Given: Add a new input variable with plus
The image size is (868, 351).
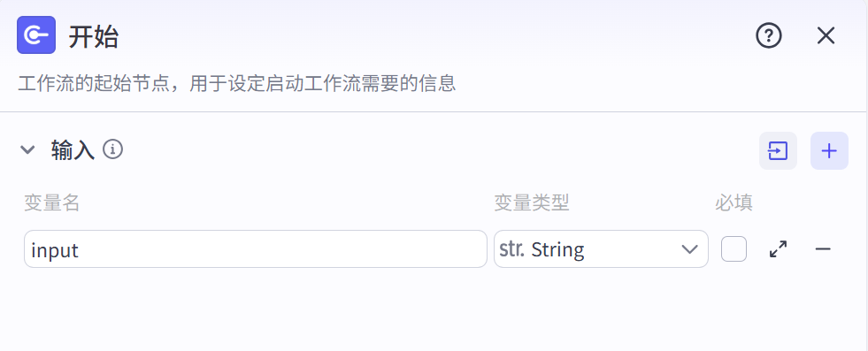Looking at the screenshot, I should (829, 151).
